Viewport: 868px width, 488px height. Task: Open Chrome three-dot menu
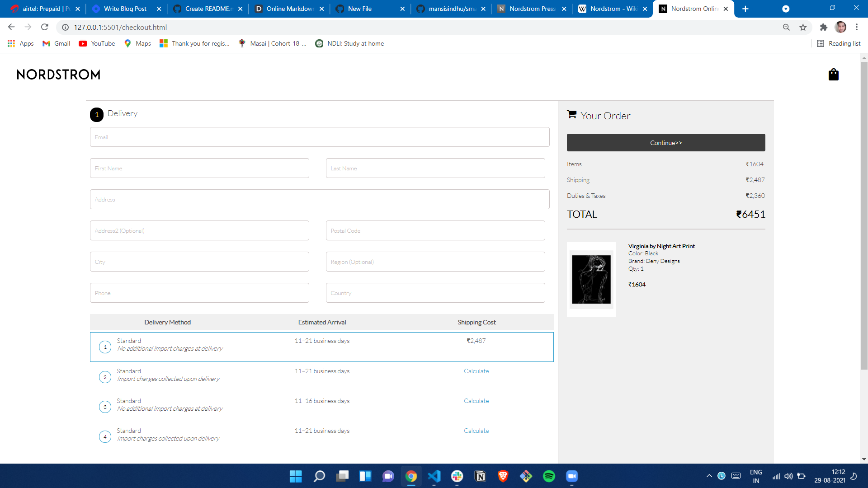pos(857,27)
